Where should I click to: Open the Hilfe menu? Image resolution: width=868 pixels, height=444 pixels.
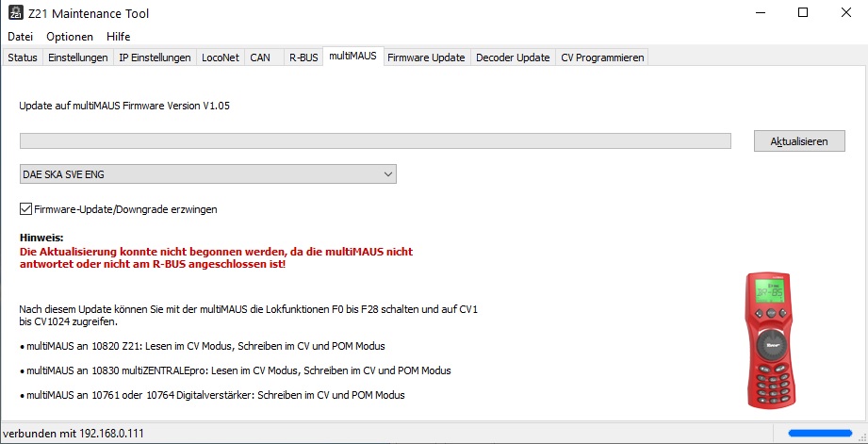coord(119,37)
